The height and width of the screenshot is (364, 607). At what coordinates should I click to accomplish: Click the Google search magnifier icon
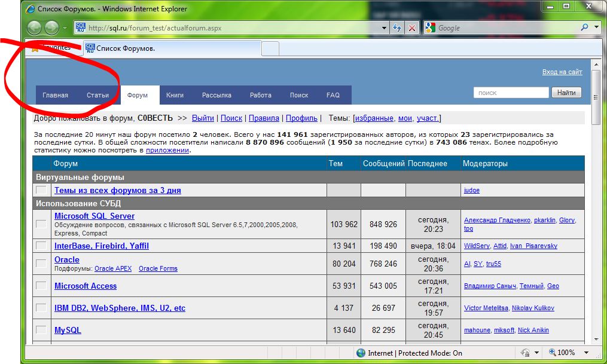point(584,27)
